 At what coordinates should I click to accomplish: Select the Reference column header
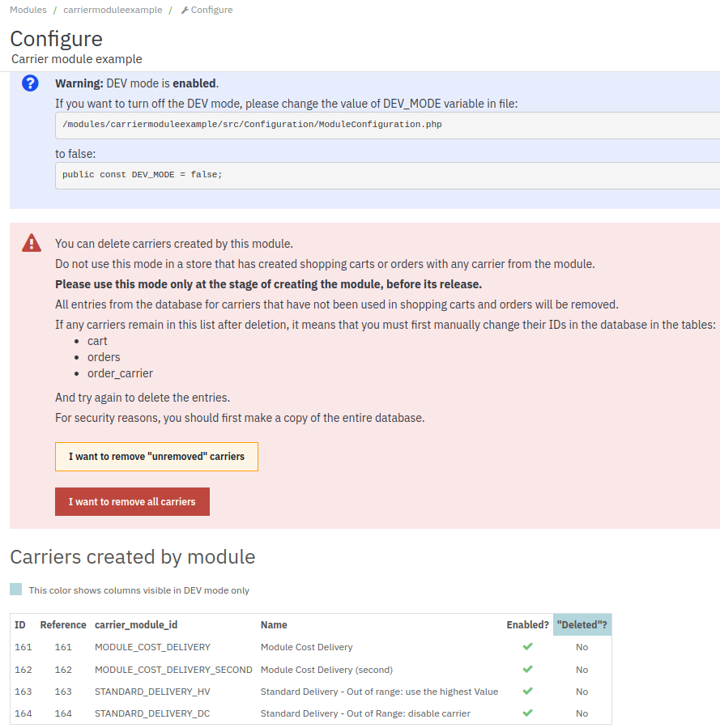click(63, 625)
